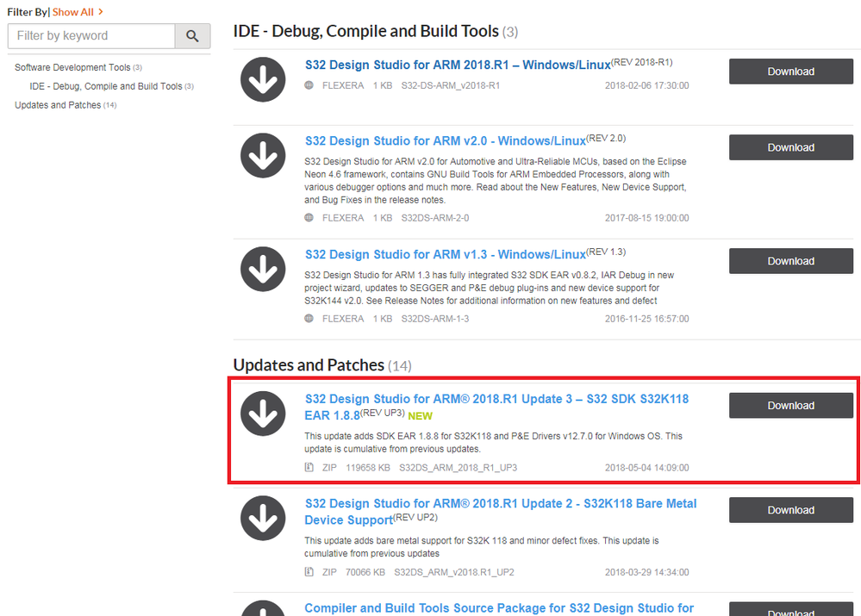Click the Filter by keyword input field

click(x=91, y=36)
